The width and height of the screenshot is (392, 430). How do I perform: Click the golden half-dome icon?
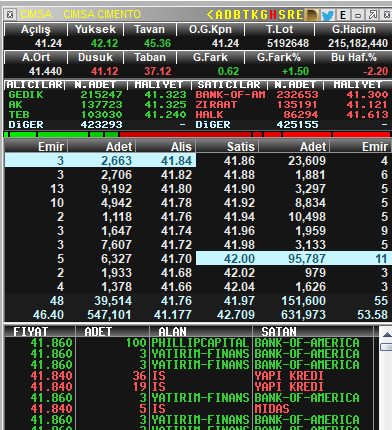tap(312, 15)
